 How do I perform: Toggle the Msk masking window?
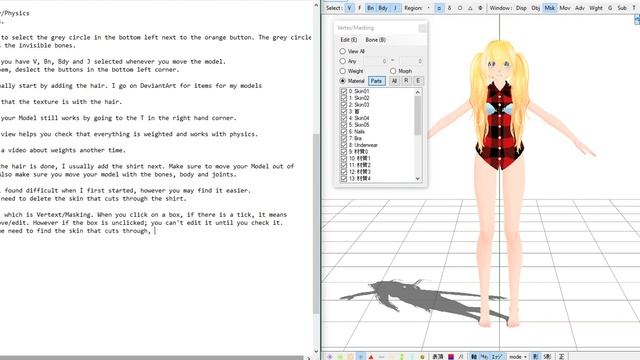(550, 8)
